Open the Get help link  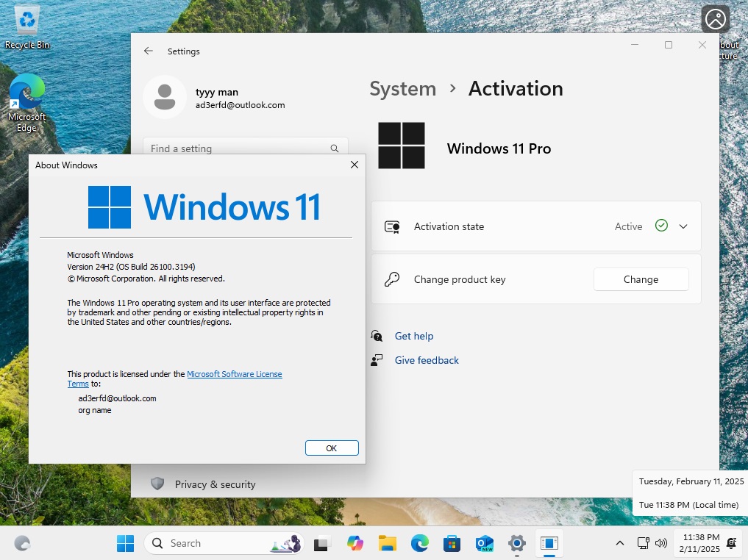[413, 336]
